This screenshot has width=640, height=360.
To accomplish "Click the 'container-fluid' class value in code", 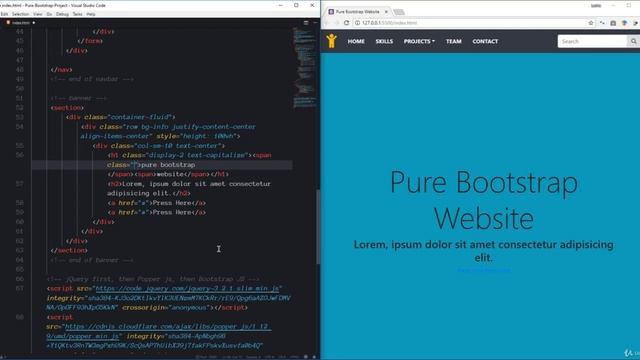I will click(x=141, y=117).
